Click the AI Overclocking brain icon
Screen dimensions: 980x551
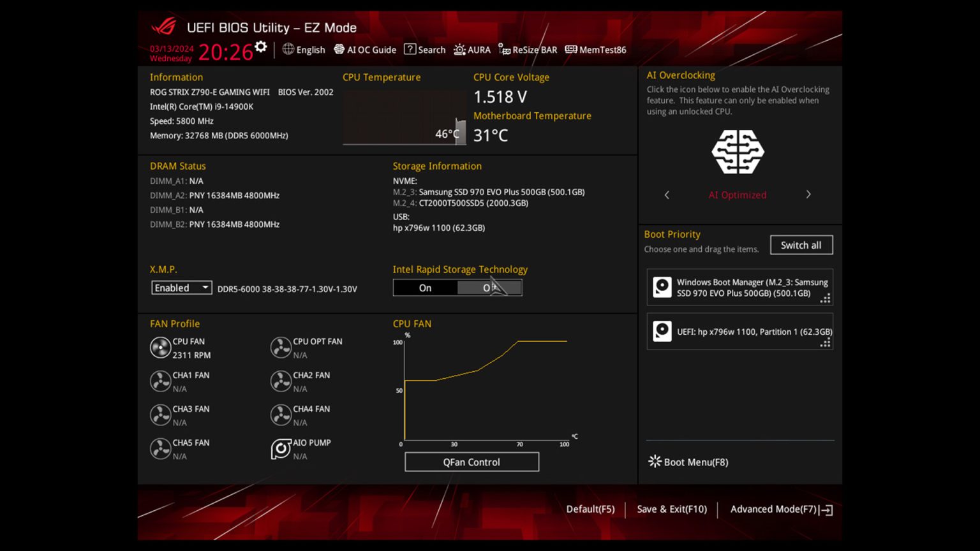coord(738,152)
